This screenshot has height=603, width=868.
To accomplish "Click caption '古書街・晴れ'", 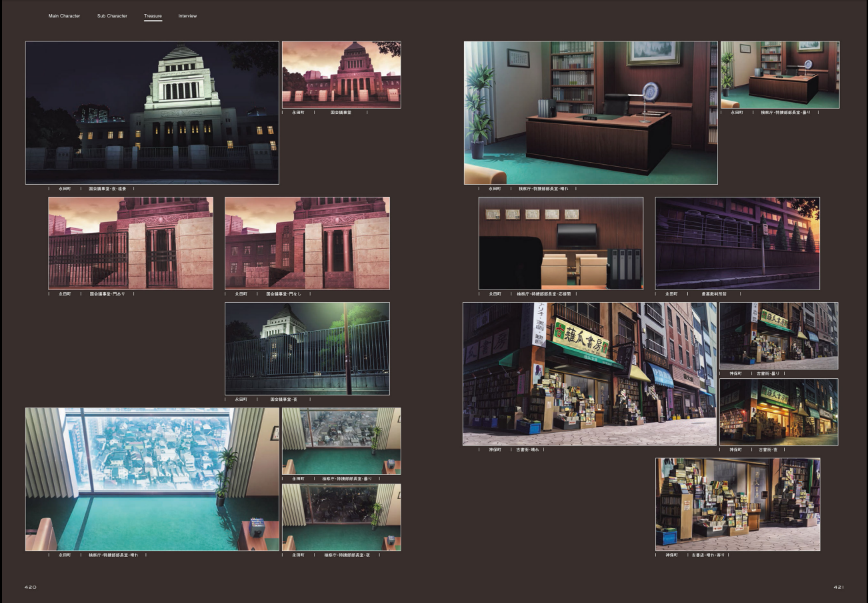I will click(x=527, y=450).
